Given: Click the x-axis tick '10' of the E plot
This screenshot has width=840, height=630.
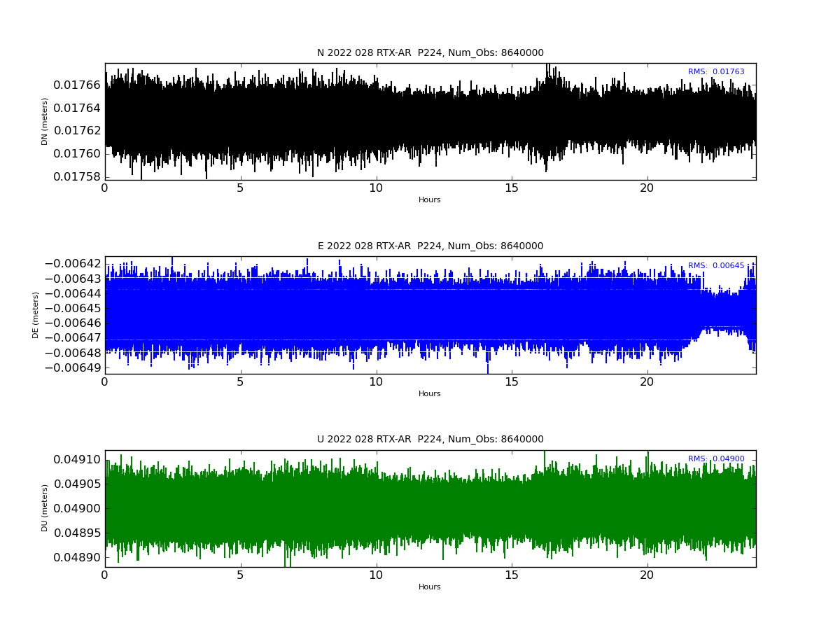Looking at the screenshot, I should pos(376,382).
